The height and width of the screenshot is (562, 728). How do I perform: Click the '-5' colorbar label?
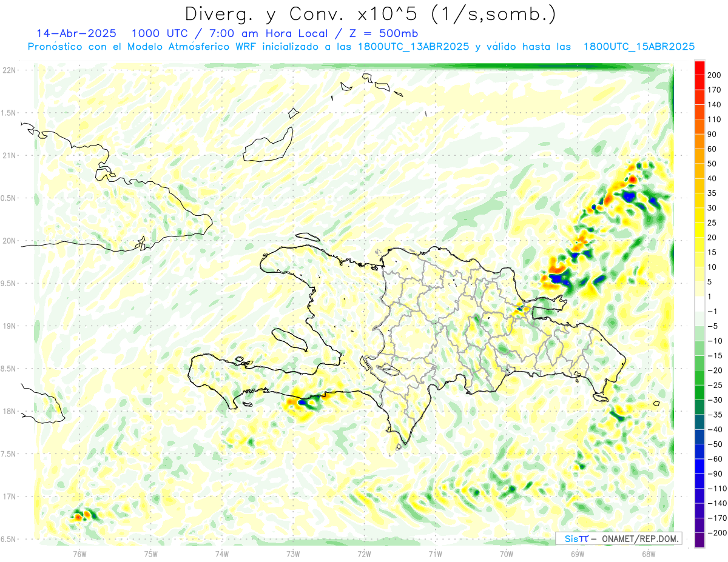point(712,326)
